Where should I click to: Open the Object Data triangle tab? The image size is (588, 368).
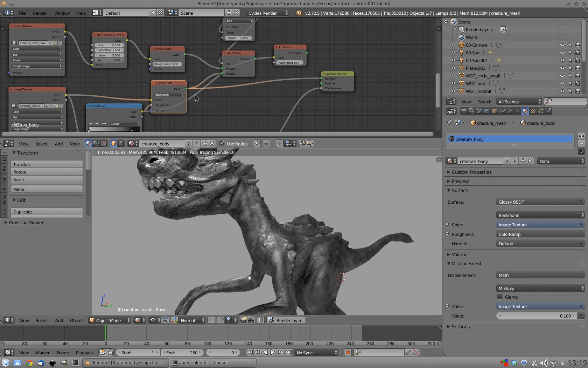[x=517, y=111]
